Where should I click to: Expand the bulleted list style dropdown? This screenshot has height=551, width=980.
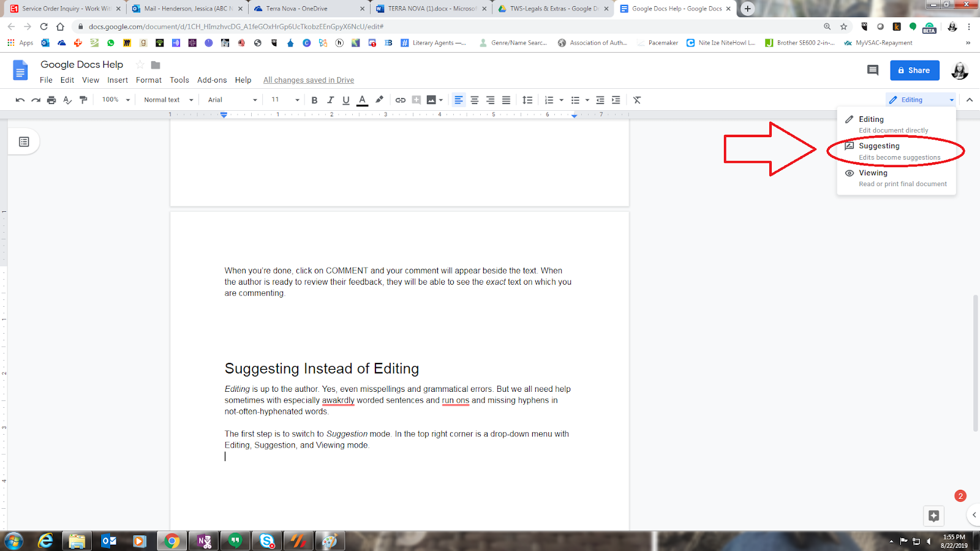pyautogui.click(x=587, y=100)
